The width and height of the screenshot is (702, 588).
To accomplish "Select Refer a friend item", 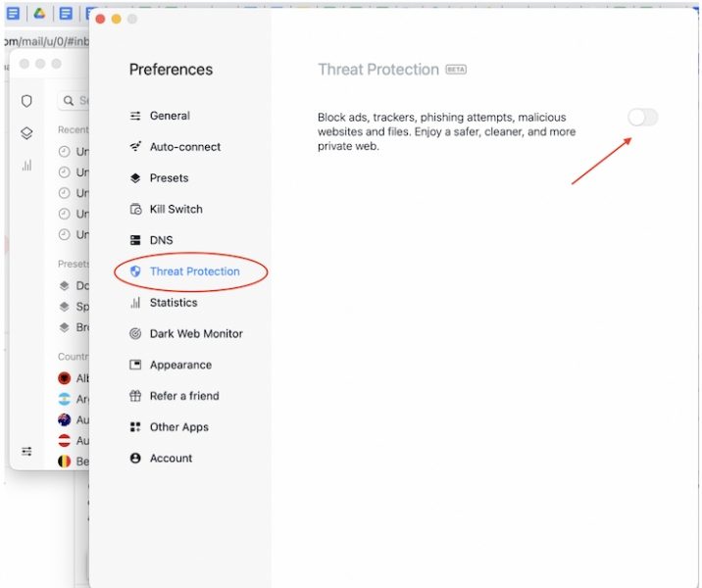I will [x=175, y=396].
